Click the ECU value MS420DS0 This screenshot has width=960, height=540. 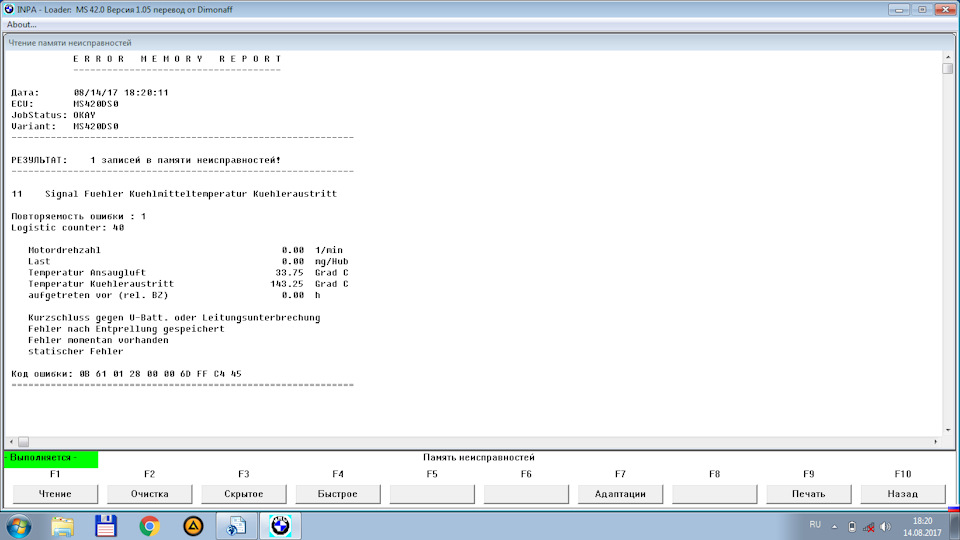[96, 103]
